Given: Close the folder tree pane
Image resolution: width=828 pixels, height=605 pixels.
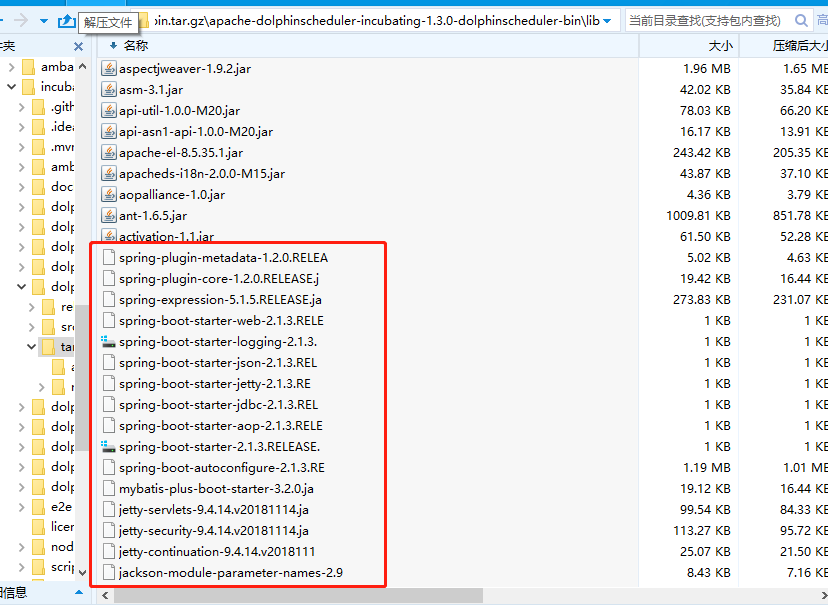Looking at the screenshot, I should pyautogui.click(x=79, y=46).
